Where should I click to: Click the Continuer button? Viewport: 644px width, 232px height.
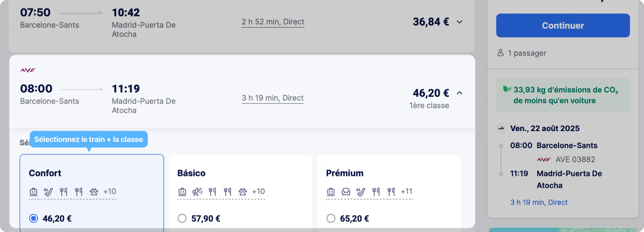pos(563,25)
